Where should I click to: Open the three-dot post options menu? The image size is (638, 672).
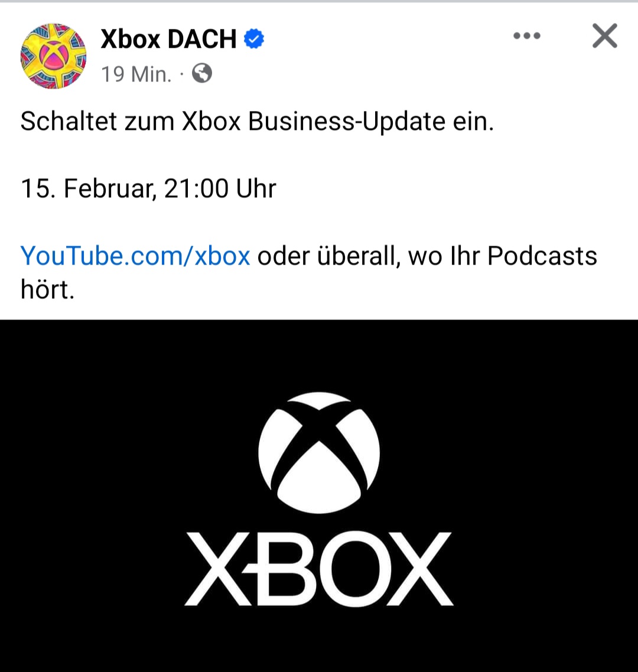coord(527,36)
